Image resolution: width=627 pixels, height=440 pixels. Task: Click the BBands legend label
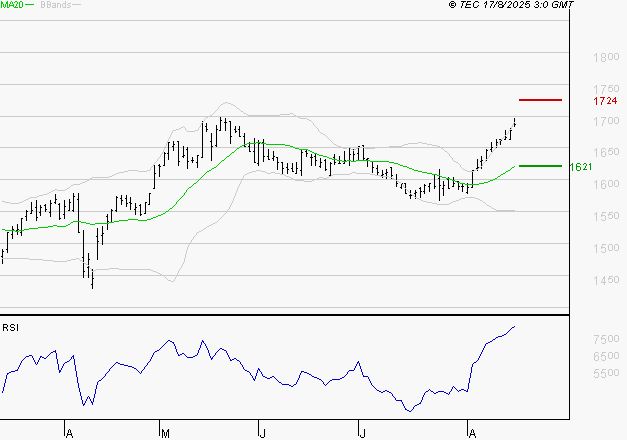point(56,5)
